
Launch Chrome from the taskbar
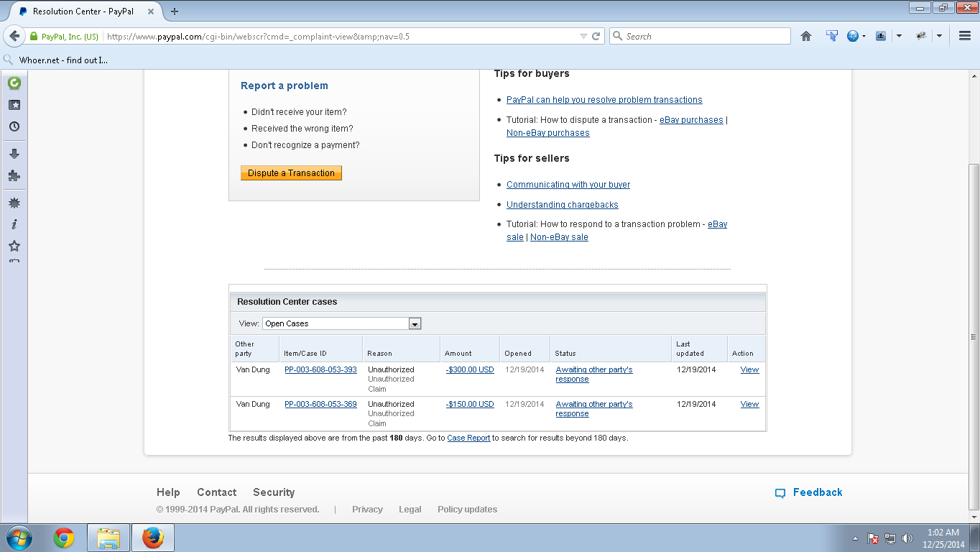(x=64, y=538)
